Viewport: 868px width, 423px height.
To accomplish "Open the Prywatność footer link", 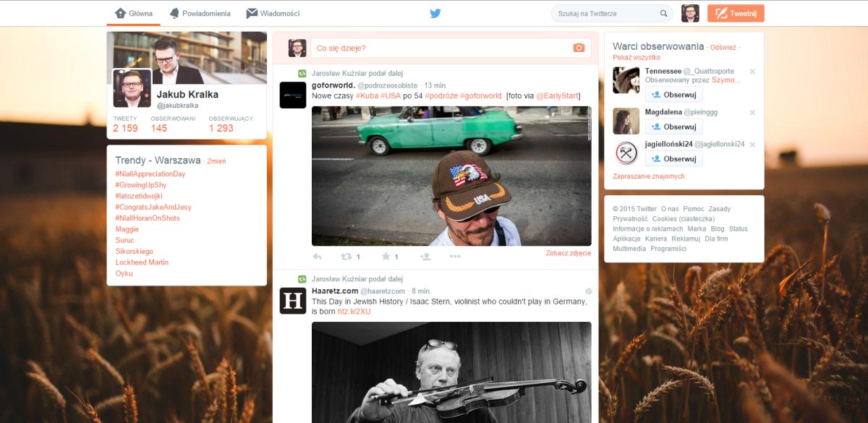I will 630,219.
